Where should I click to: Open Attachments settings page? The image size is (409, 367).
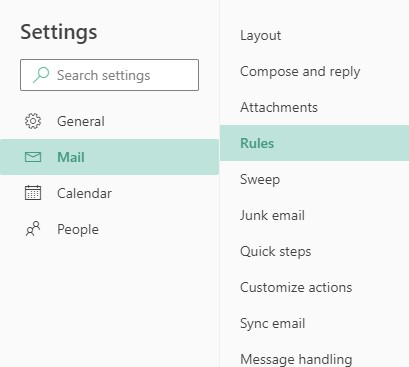coord(314,107)
